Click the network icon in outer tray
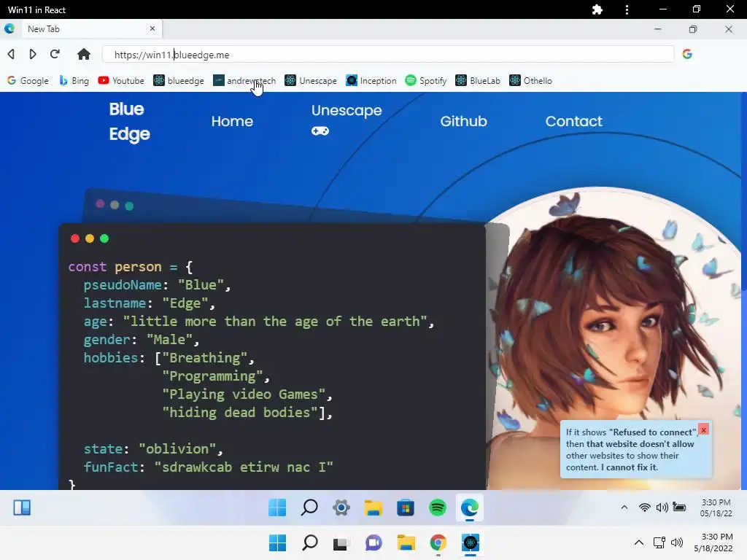The image size is (747, 560). 659,542
